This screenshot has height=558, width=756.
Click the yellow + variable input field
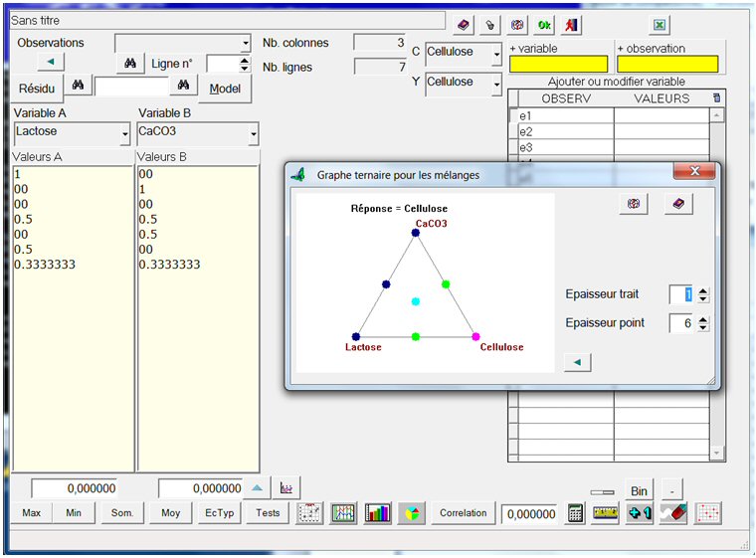coord(558,65)
